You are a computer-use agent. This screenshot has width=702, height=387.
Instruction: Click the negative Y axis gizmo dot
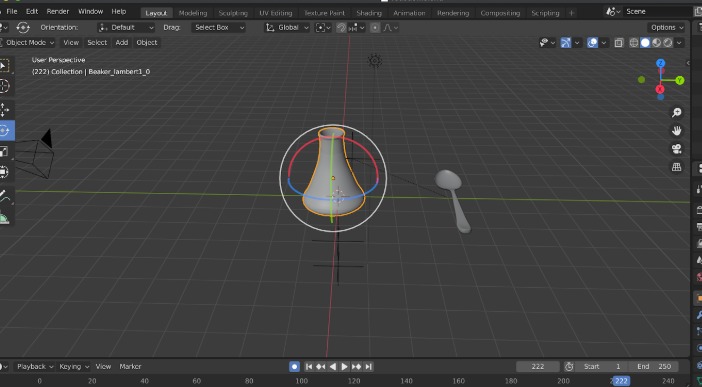click(642, 80)
